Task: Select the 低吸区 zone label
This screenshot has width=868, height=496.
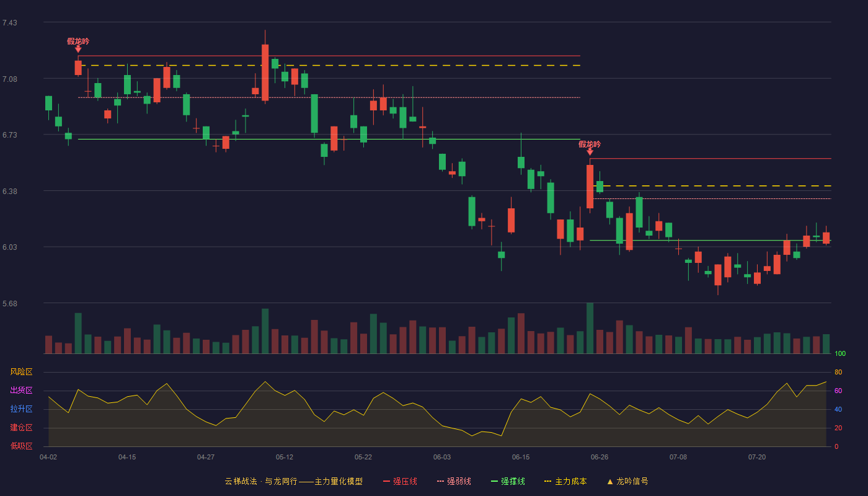Action: click(x=21, y=446)
